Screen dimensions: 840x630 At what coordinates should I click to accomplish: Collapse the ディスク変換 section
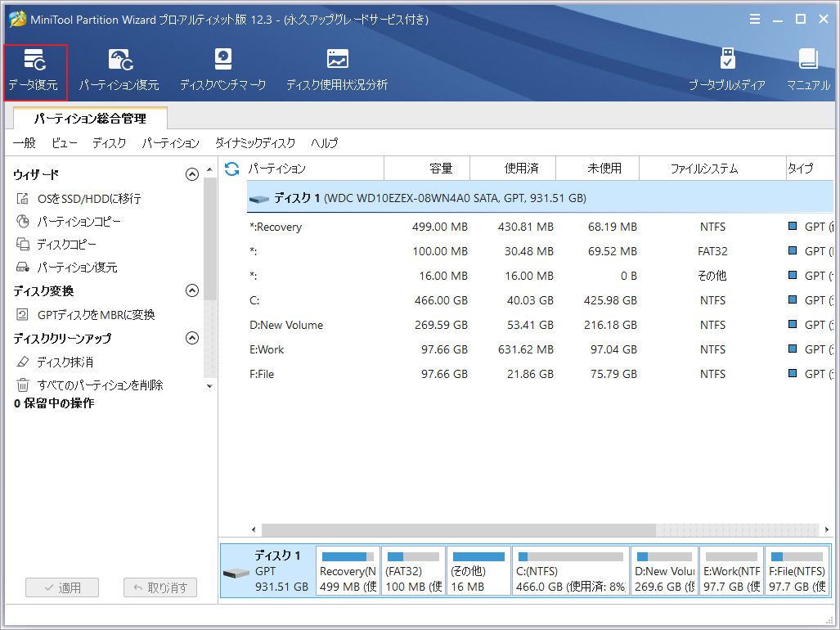[192, 290]
